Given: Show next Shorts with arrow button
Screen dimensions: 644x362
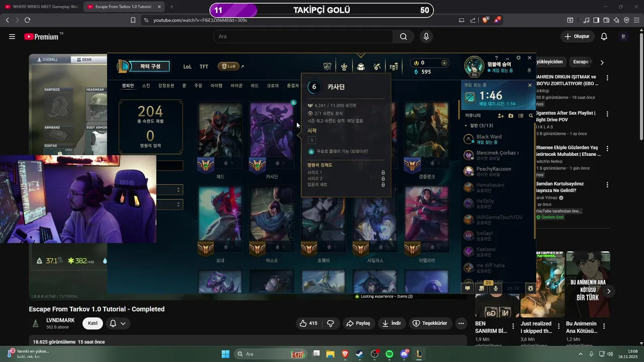Looking at the screenshot, I should point(609,291).
